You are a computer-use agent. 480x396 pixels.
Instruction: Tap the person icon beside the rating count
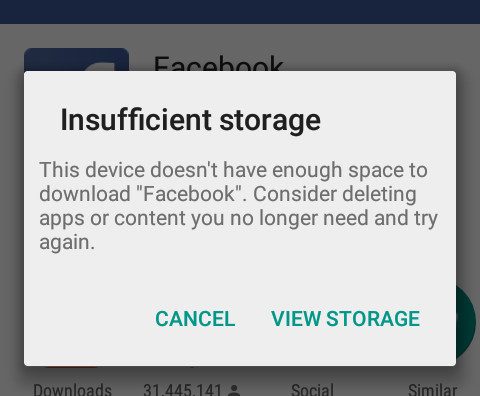pyautogui.click(x=235, y=390)
